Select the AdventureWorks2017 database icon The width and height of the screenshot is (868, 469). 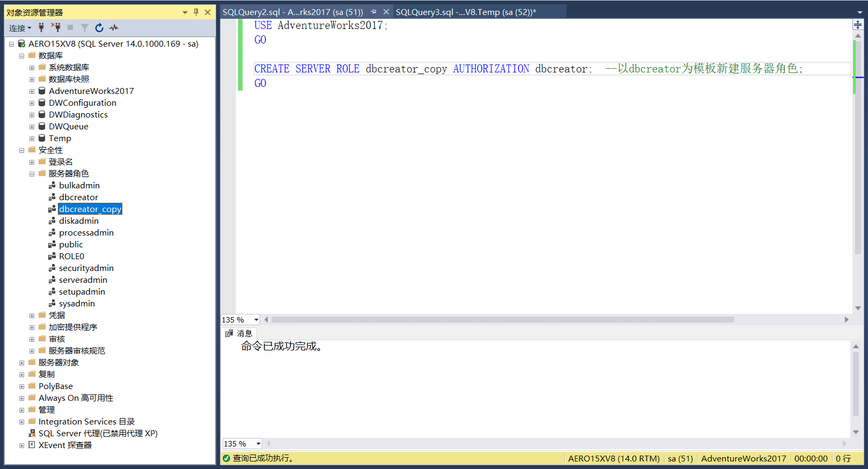point(42,91)
